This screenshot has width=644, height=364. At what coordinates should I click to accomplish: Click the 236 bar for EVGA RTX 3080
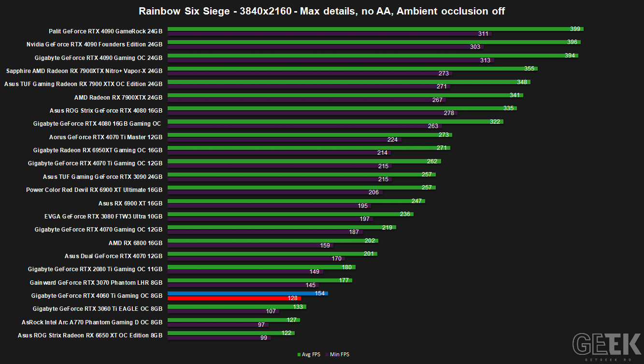pos(290,214)
